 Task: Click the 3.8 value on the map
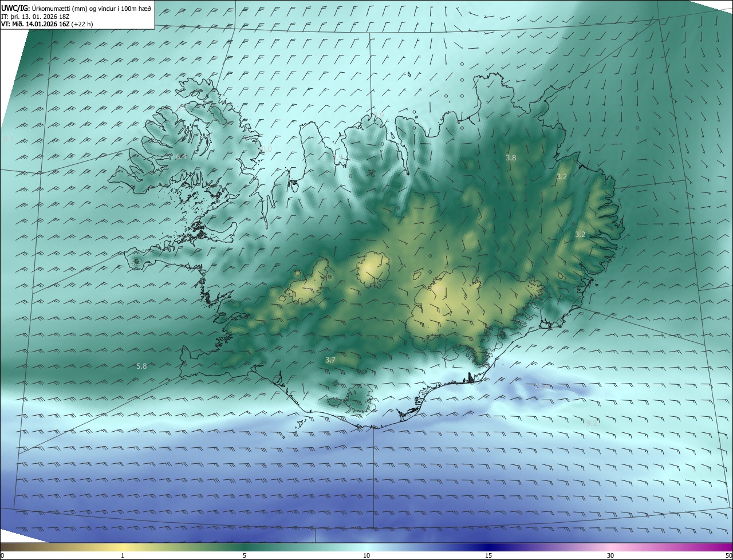coord(511,157)
